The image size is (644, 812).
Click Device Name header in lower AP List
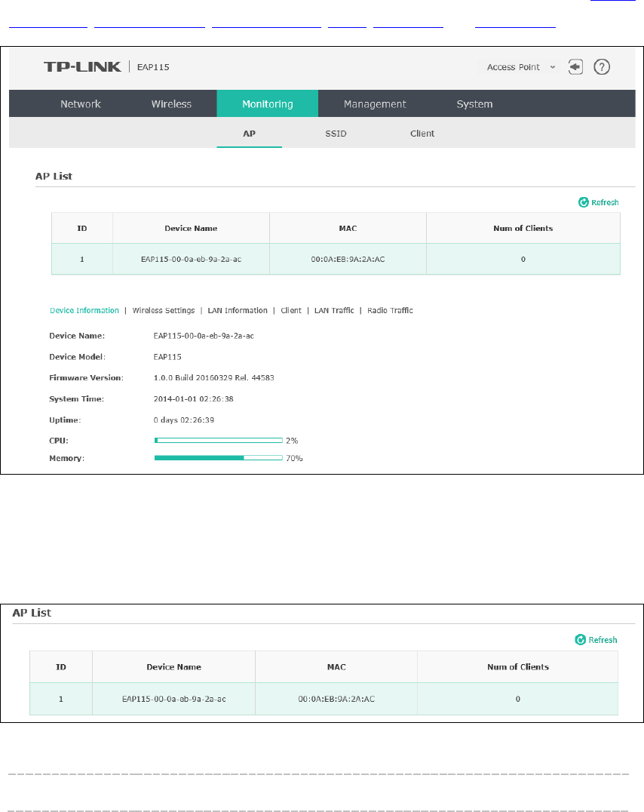[174, 667]
